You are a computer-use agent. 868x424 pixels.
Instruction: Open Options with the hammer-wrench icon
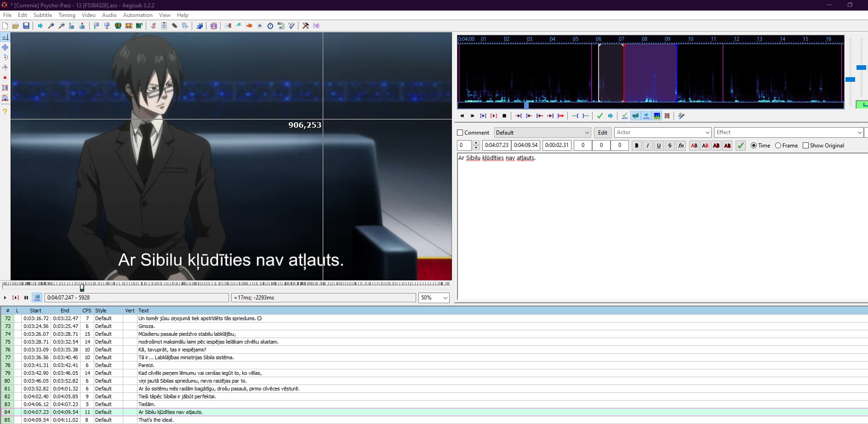(306, 26)
